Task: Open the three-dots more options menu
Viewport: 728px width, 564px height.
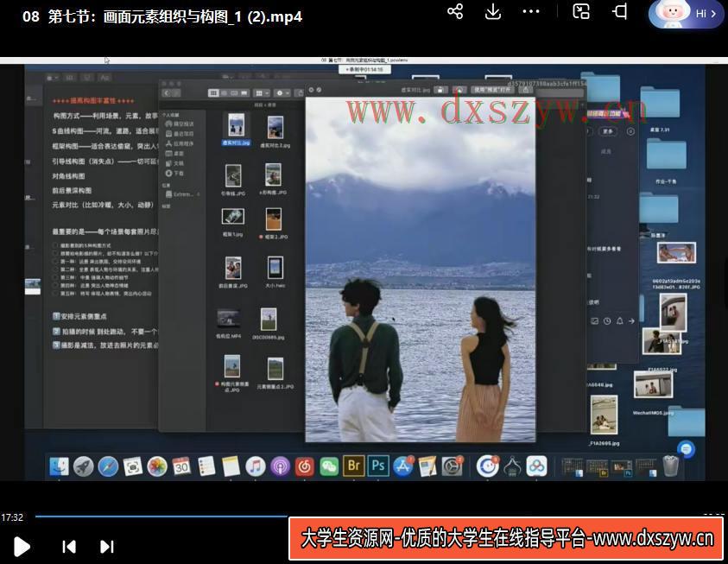Action: pyautogui.click(x=531, y=11)
